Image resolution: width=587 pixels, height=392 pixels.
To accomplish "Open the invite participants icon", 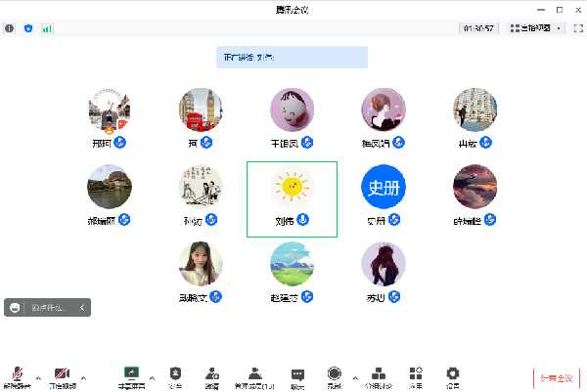I will (x=211, y=375).
